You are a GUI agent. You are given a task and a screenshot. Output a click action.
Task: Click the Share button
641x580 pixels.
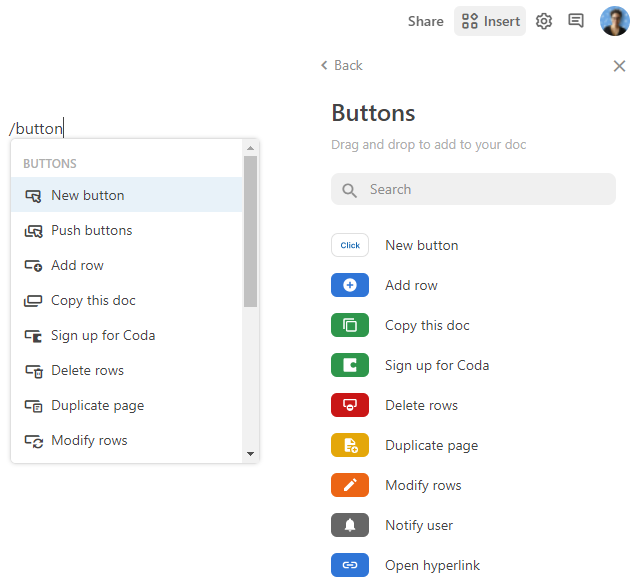pos(425,21)
